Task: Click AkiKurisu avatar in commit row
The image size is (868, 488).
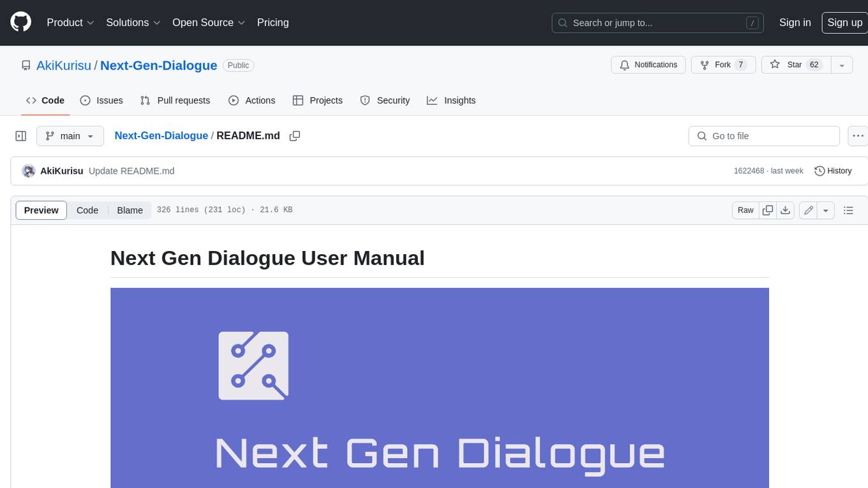Action: click(29, 171)
